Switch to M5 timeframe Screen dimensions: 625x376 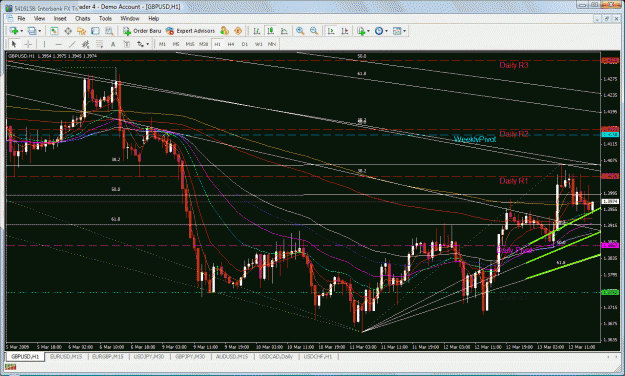click(x=176, y=44)
